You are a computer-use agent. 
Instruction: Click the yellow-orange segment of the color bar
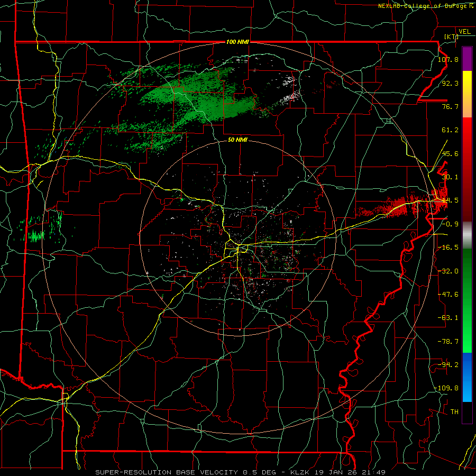coord(467,94)
